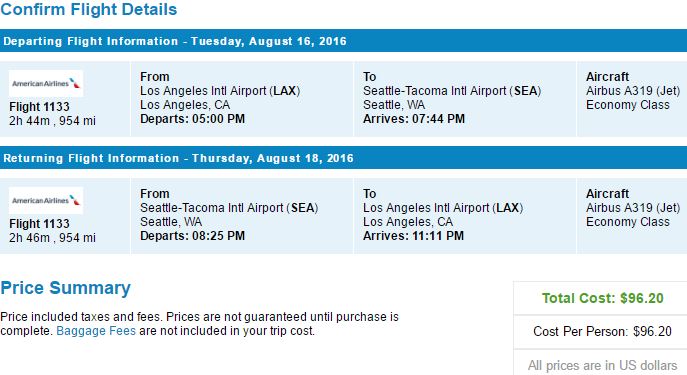
Task: Click the Confirm Flight Details heading
Action: 89,9
